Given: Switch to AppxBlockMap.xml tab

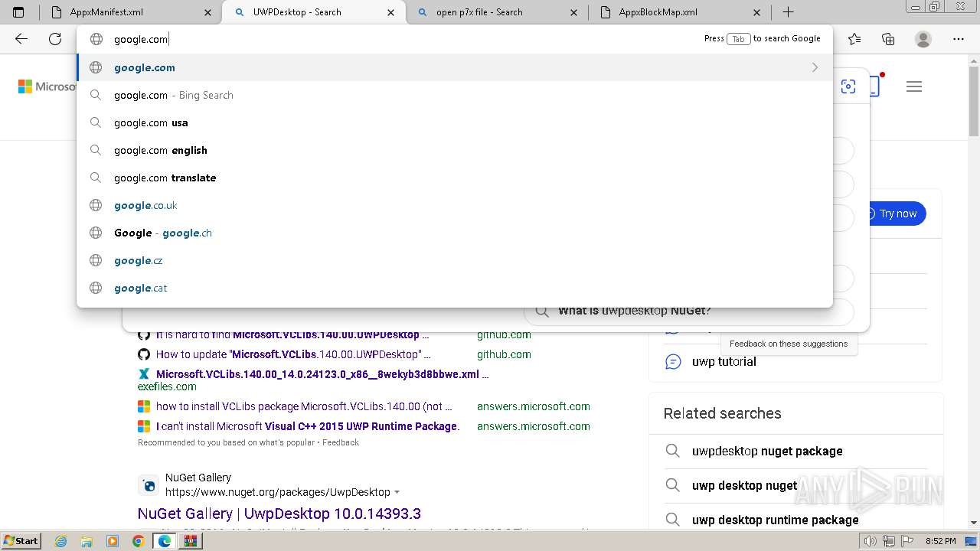Looking at the screenshot, I should 679,12.
